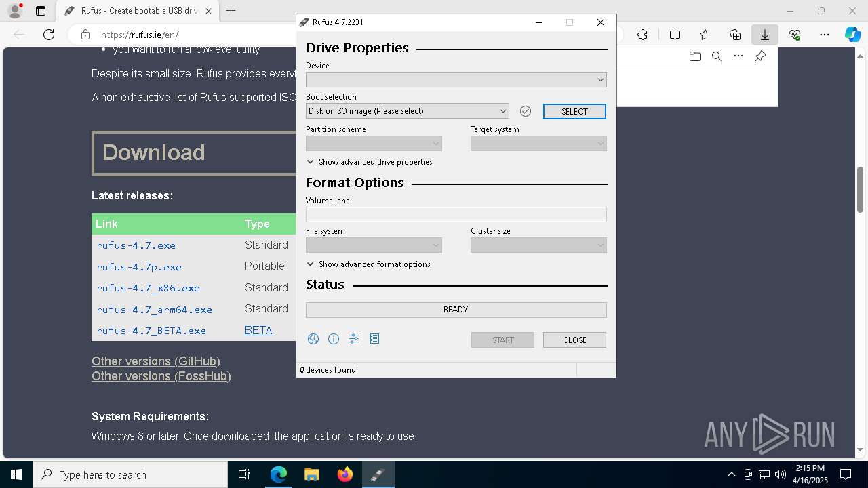Open Windows Start menu

click(x=16, y=474)
